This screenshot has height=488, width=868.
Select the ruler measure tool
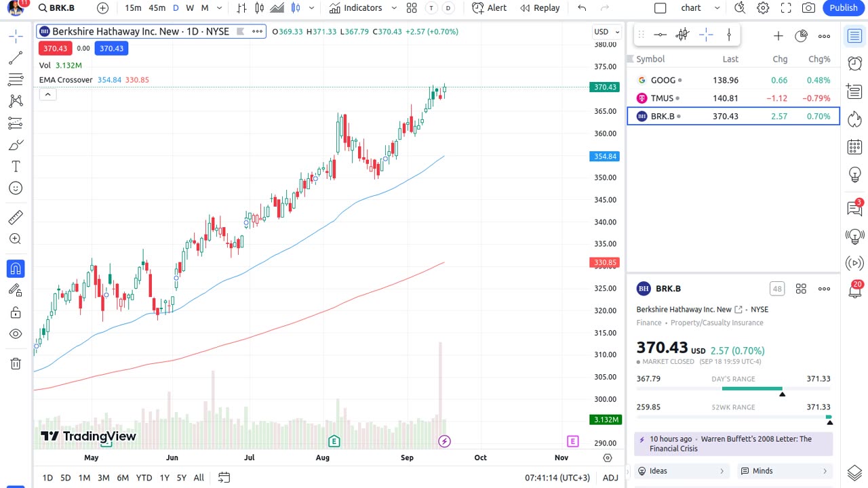point(16,218)
